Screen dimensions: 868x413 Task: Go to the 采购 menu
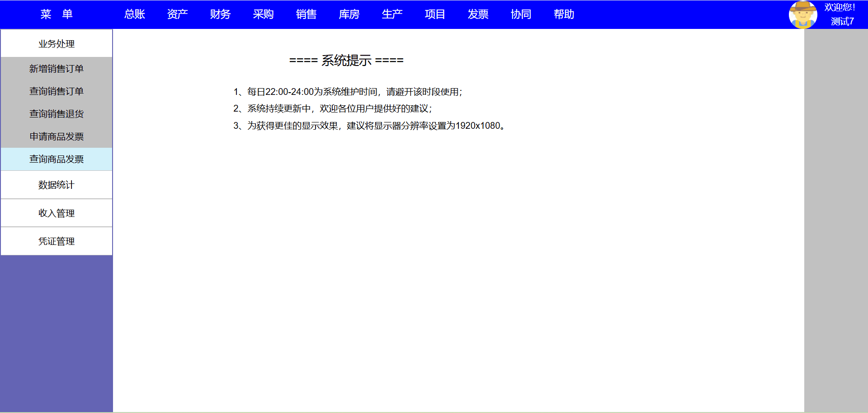click(263, 14)
